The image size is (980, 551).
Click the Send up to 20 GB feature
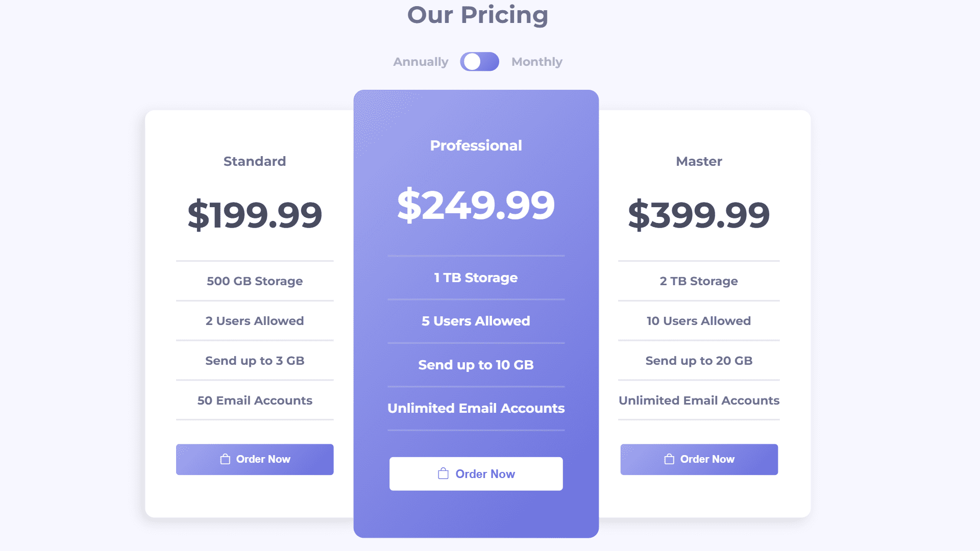click(x=699, y=361)
